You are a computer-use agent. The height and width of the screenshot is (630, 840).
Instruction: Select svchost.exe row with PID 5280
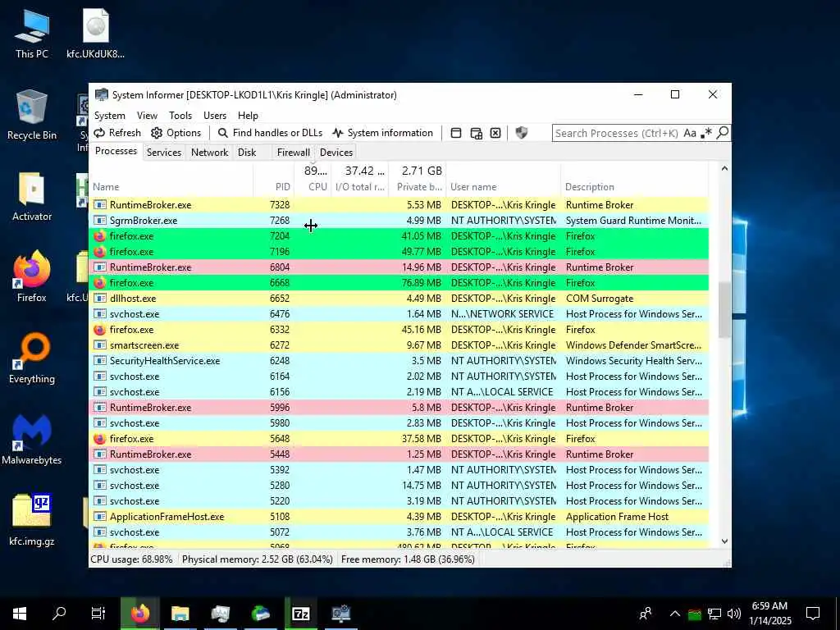(399, 486)
